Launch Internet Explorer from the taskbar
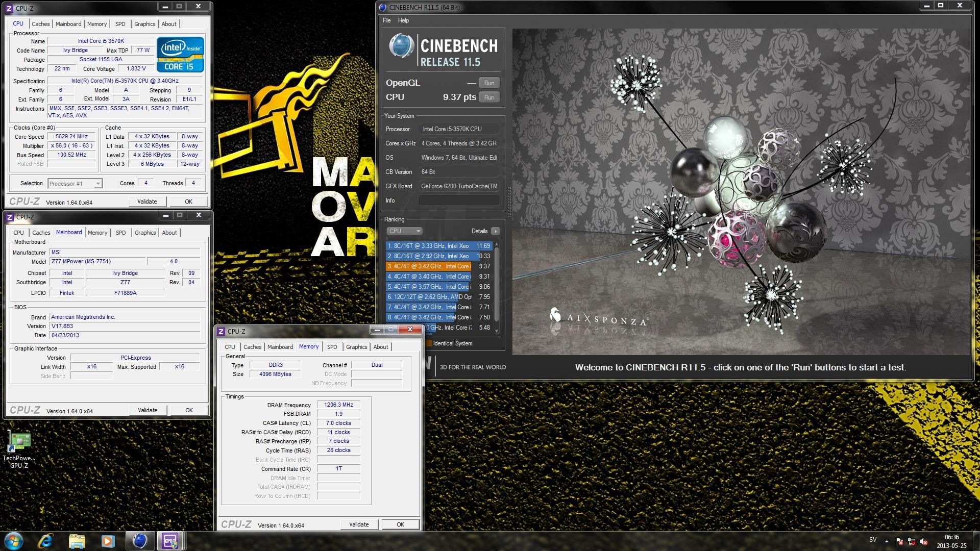The width and height of the screenshot is (980, 551). point(46,541)
